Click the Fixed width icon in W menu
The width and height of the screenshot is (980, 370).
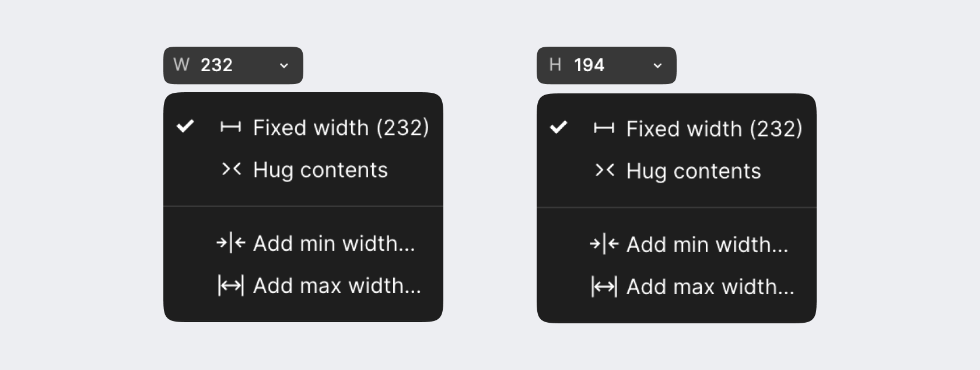click(230, 127)
